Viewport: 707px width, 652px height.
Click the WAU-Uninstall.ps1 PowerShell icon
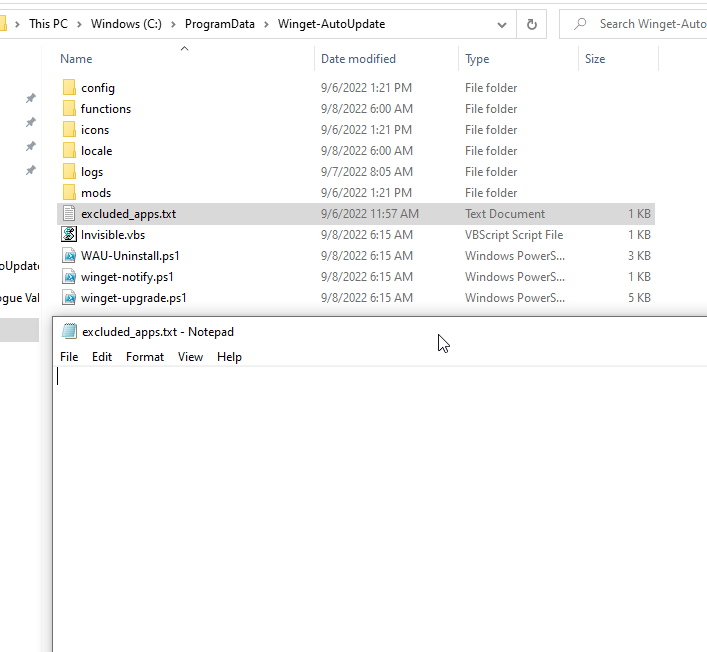pyautogui.click(x=69, y=256)
